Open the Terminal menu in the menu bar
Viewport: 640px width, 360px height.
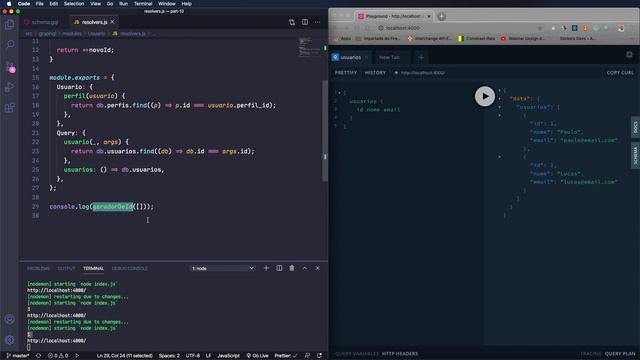[143, 4]
